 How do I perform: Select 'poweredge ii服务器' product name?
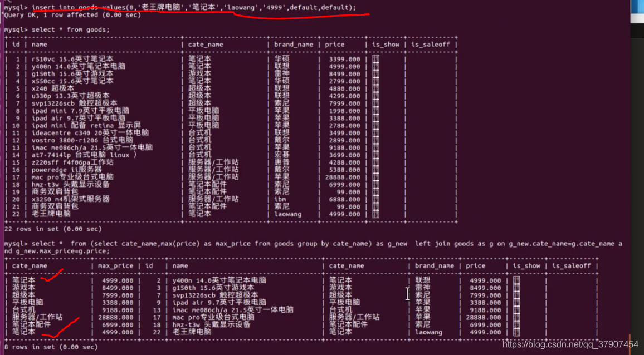[x=66, y=170]
